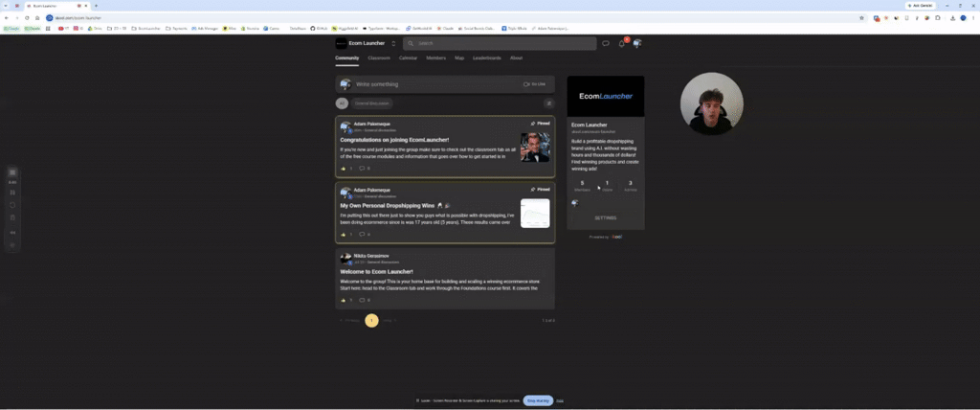Open the browser extensions puzzle icon
The height and width of the screenshot is (410, 980).
click(x=938, y=17)
